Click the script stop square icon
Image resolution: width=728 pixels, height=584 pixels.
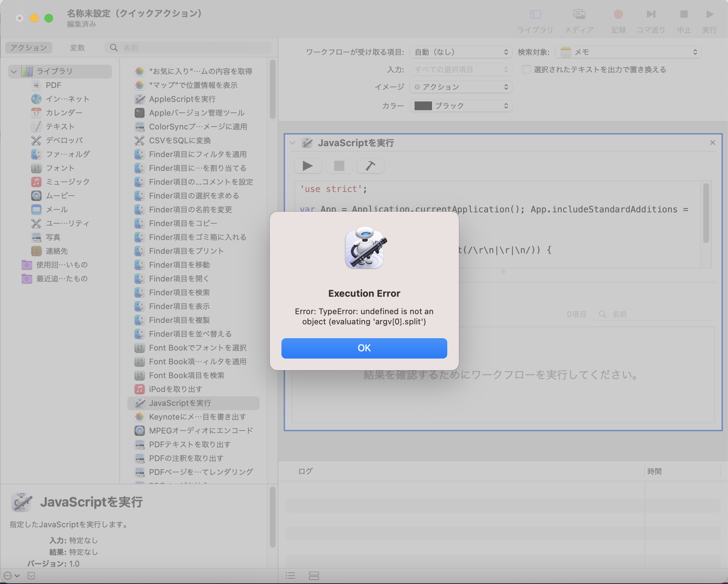pos(339,166)
